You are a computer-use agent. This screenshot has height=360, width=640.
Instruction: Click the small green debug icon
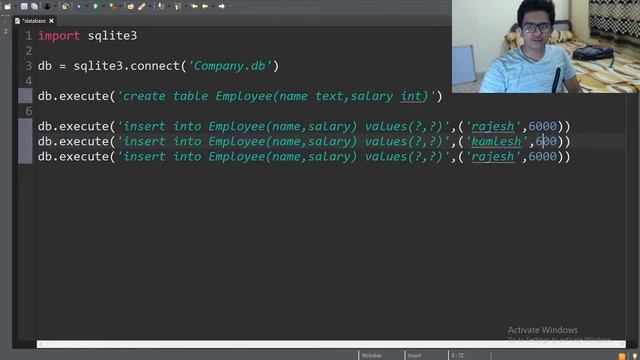79,6
